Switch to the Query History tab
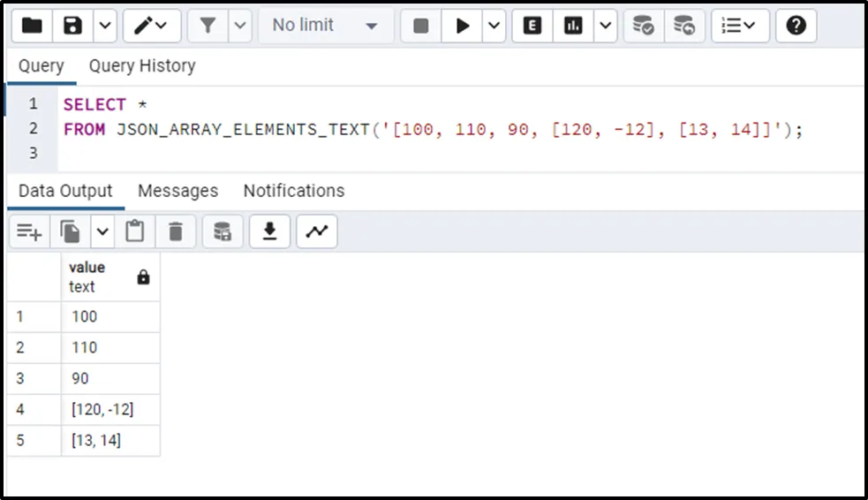Image resolution: width=868 pixels, height=500 pixels. tap(142, 66)
